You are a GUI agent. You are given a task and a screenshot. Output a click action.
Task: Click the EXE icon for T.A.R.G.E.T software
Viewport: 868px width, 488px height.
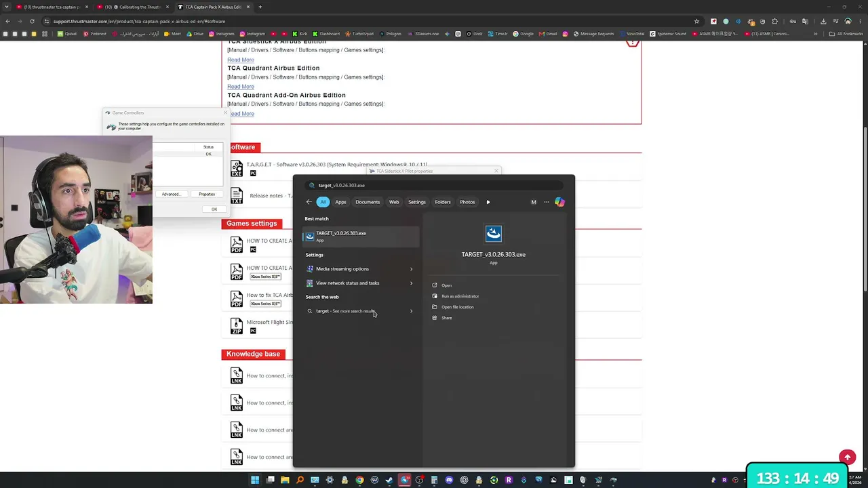[236, 169]
